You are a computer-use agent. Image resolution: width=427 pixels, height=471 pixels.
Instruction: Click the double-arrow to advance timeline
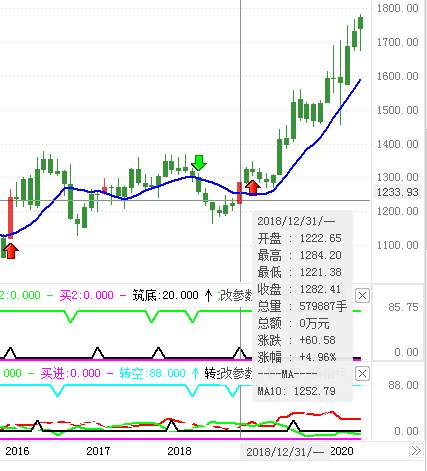(416, 451)
